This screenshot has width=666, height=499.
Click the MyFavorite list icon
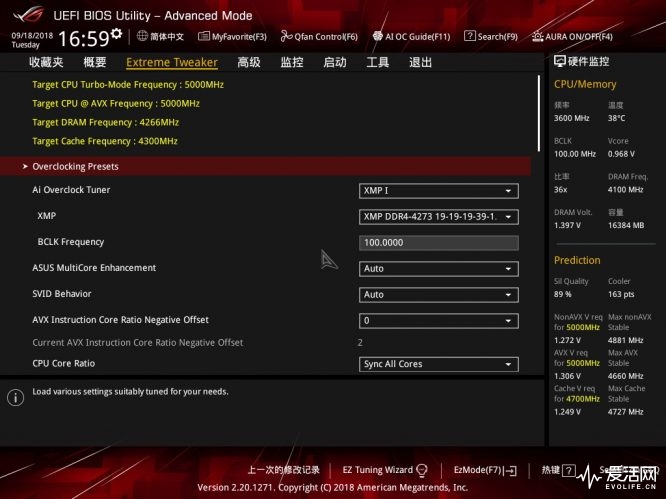tap(204, 36)
